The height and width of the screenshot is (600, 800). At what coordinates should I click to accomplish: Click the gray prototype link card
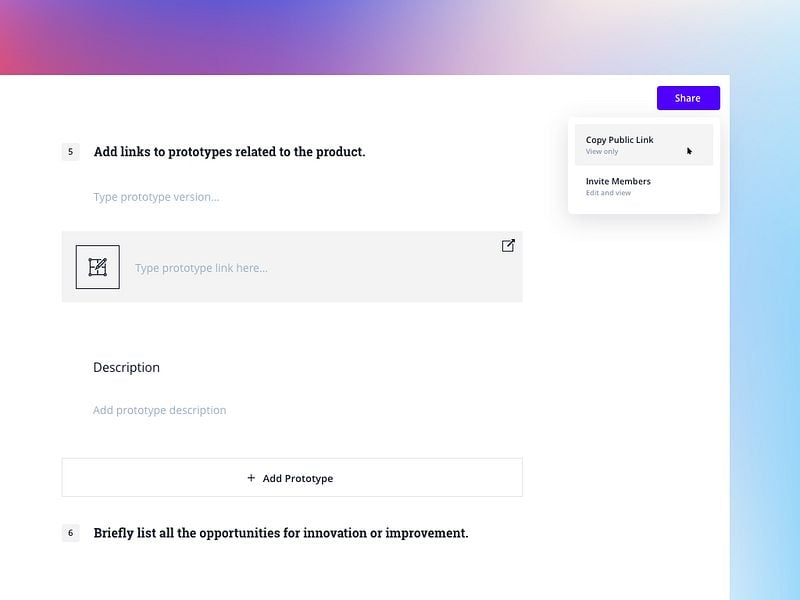click(x=292, y=267)
